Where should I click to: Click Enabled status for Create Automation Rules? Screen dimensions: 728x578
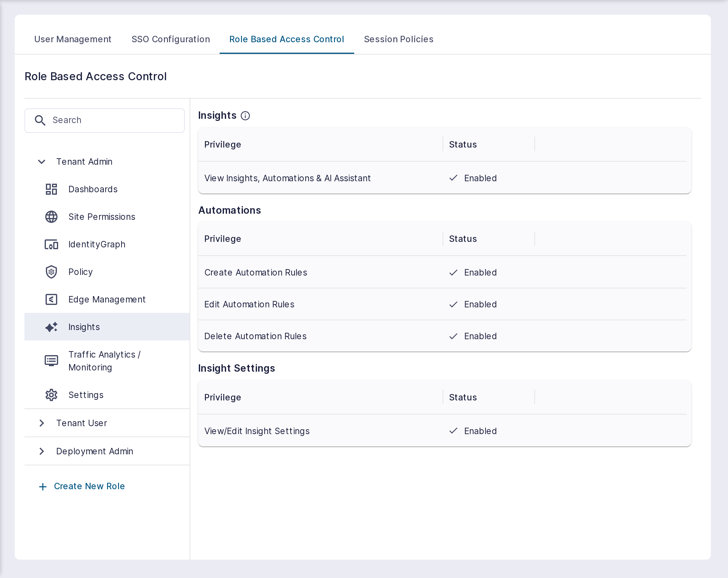tap(480, 272)
